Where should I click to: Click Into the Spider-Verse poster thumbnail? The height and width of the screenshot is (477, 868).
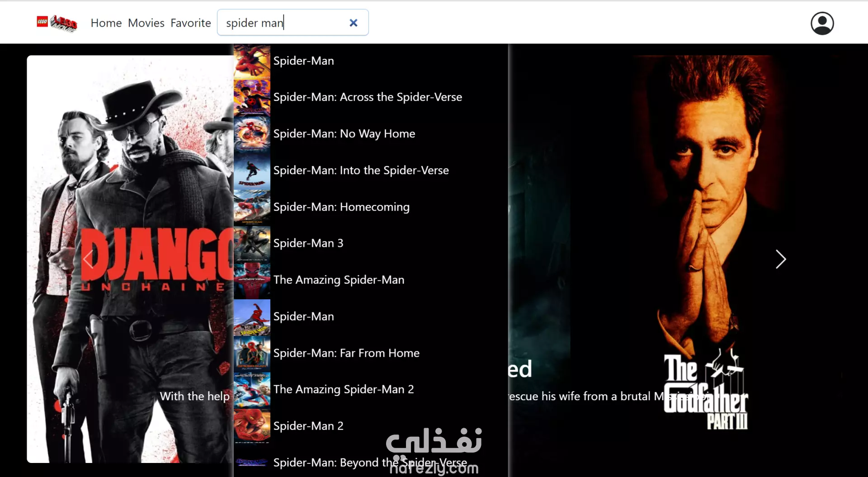tap(252, 171)
